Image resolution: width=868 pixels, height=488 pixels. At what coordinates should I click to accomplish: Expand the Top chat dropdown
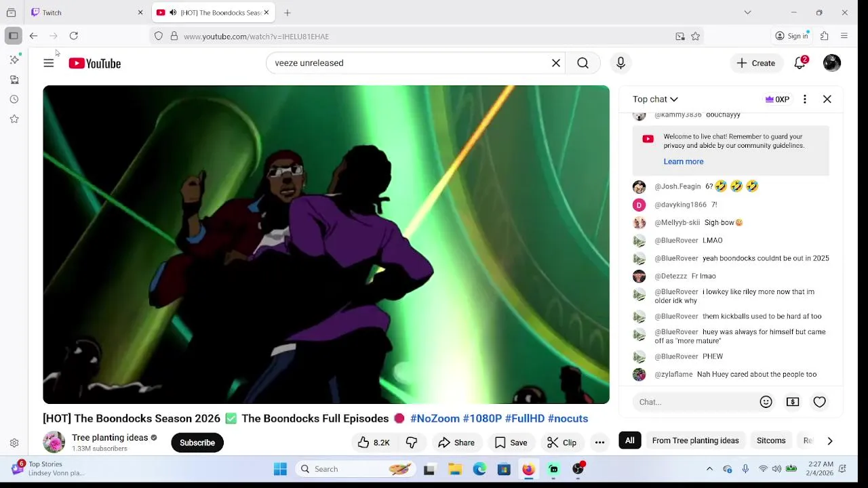coord(655,99)
